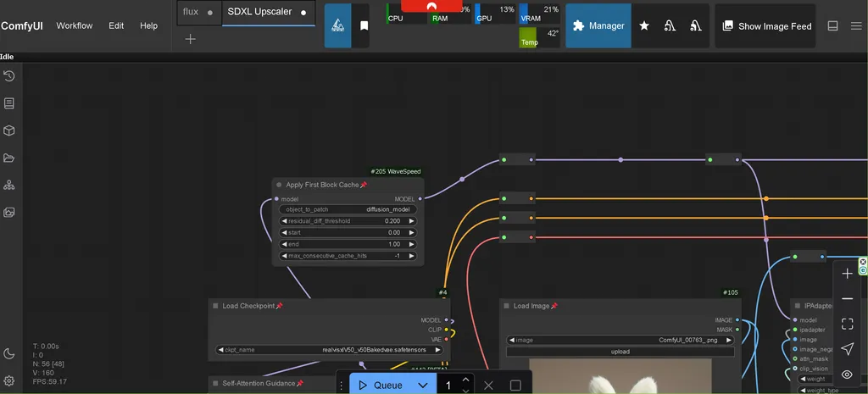Image resolution: width=868 pixels, height=394 pixels.
Task: Increase the end value with the right arrow
Action: (x=411, y=245)
